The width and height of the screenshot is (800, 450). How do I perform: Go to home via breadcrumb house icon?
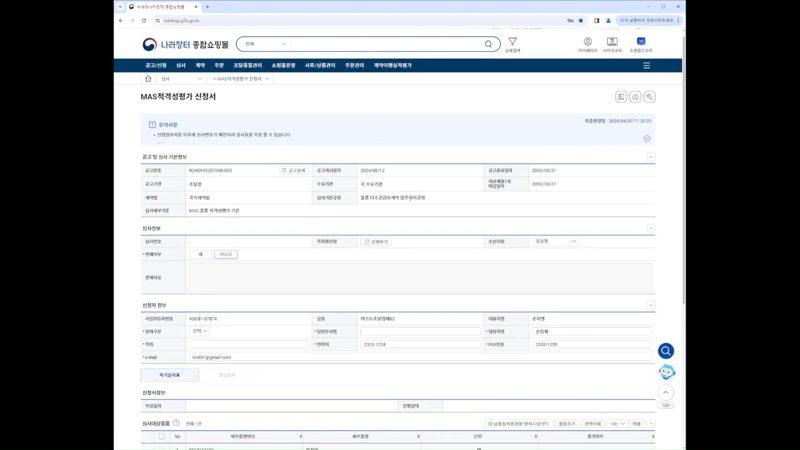[148, 79]
